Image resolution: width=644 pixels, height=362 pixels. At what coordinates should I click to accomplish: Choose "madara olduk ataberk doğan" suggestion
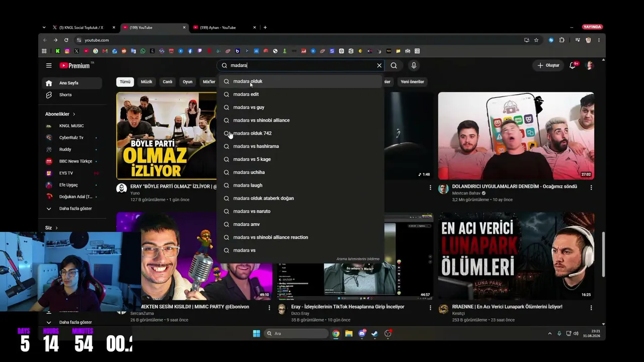[x=300, y=198]
